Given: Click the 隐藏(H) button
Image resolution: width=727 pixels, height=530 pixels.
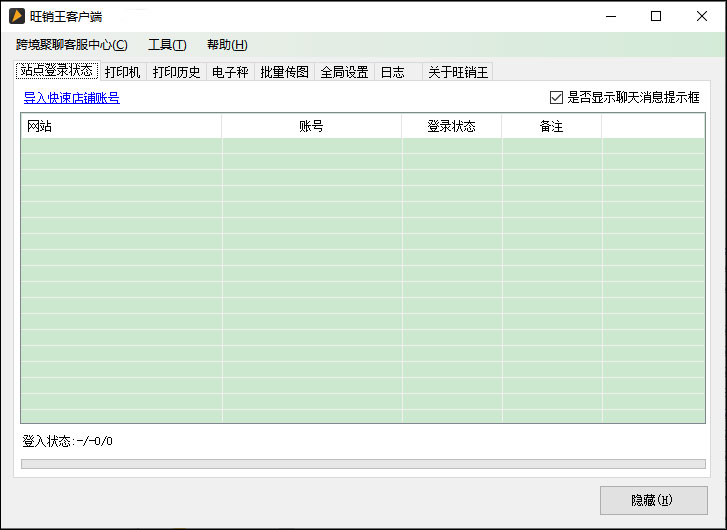Looking at the screenshot, I should click(654, 500).
